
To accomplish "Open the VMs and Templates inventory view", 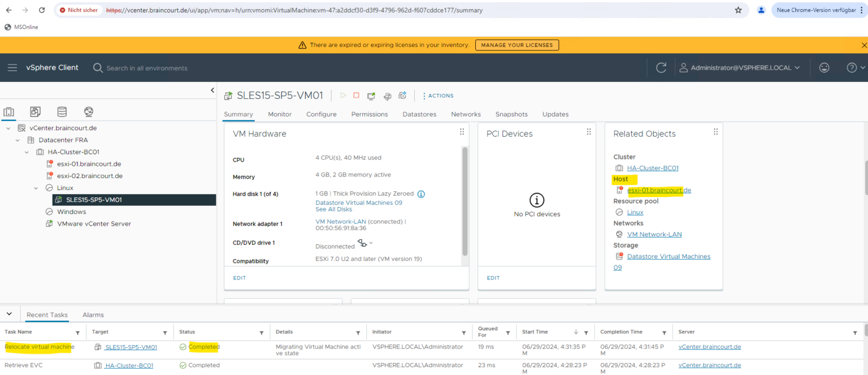I will pyautogui.click(x=35, y=112).
